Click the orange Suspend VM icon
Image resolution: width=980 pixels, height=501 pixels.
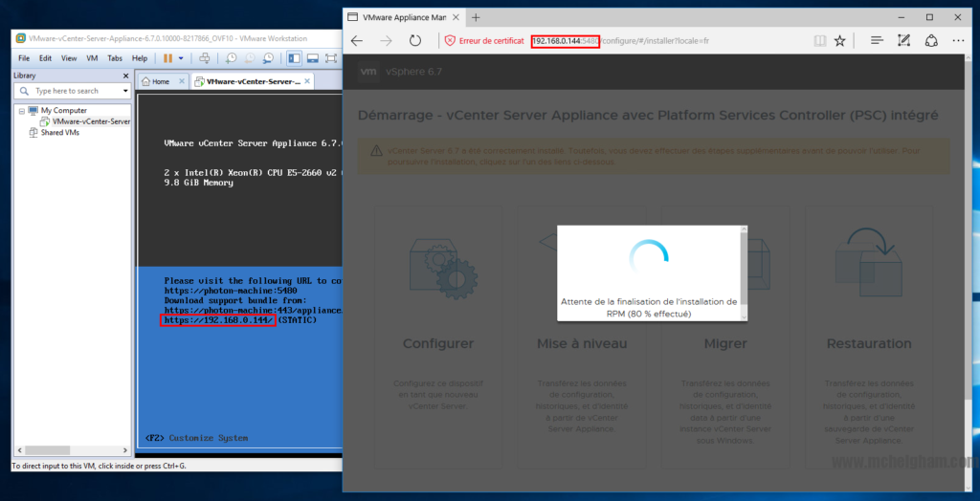tap(167, 58)
